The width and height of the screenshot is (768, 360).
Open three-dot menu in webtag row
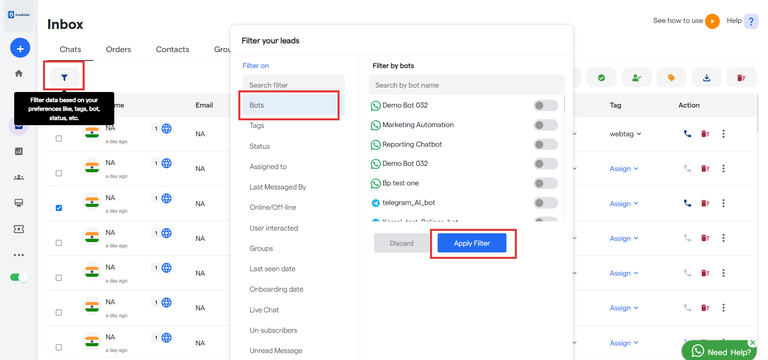[723, 134]
